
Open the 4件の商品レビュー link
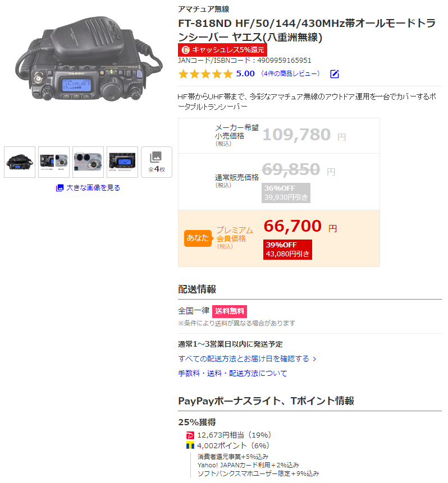point(290,73)
